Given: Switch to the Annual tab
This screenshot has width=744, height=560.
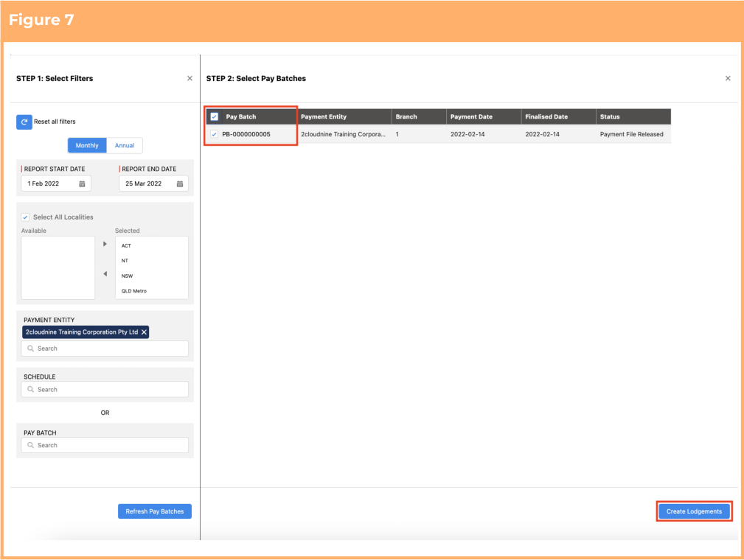Looking at the screenshot, I should [x=125, y=146].
